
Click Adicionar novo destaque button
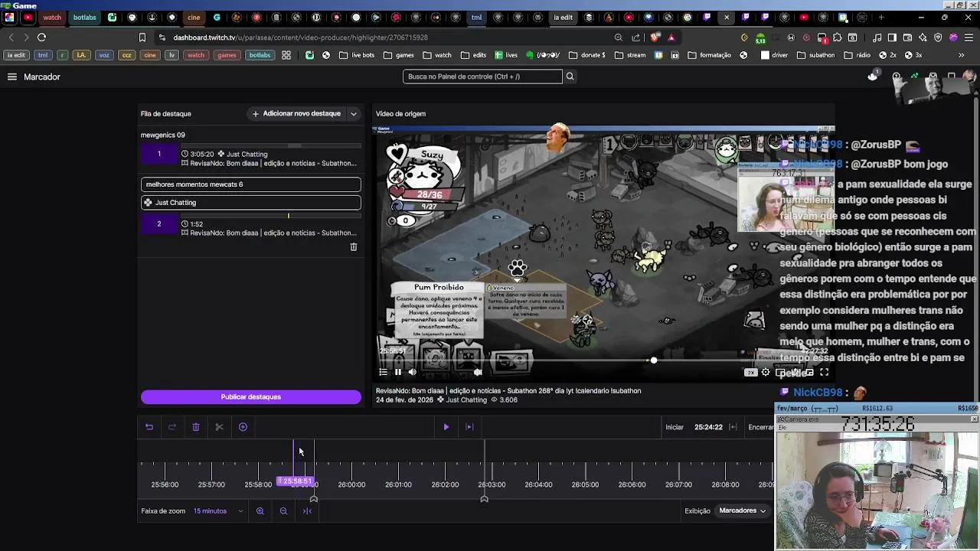[296, 114]
